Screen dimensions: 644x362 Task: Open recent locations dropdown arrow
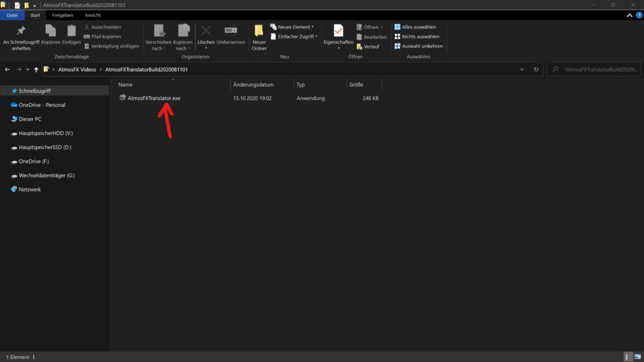pyautogui.click(x=28, y=69)
